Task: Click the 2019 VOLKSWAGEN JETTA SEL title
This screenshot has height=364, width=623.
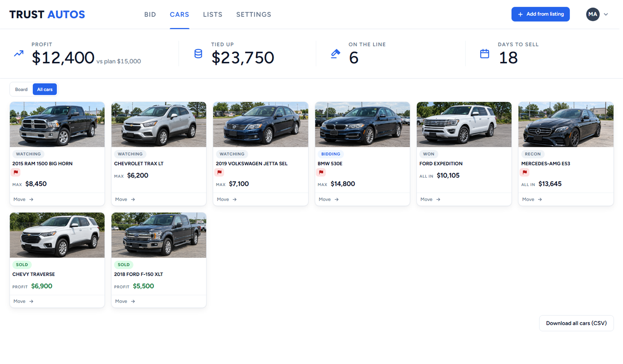Action: [252, 164]
